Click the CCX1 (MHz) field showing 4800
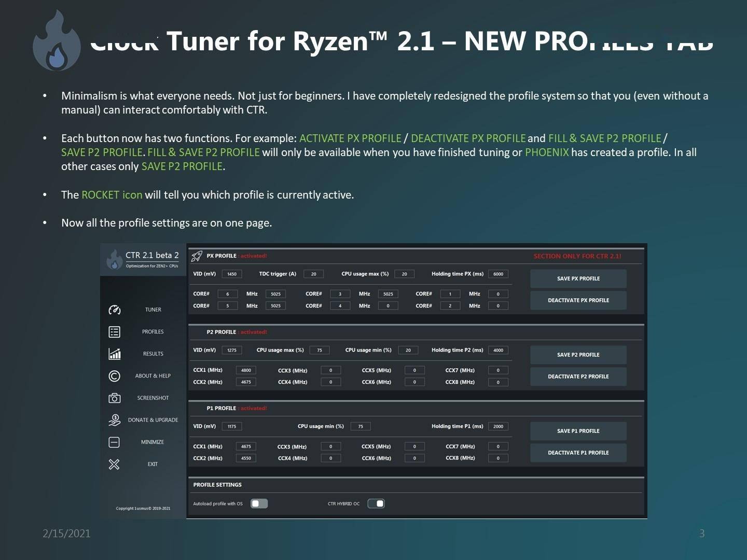The height and width of the screenshot is (560, 747). tap(246, 370)
